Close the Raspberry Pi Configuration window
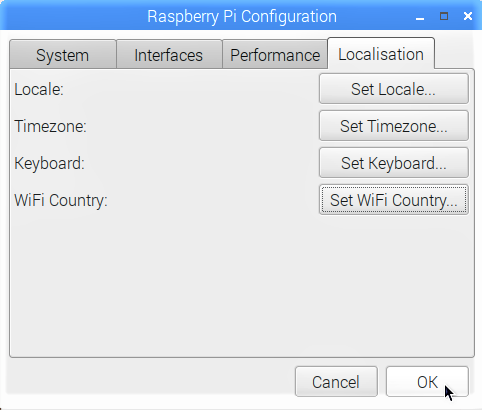This screenshot has width=482, height=410. [468, 16]
